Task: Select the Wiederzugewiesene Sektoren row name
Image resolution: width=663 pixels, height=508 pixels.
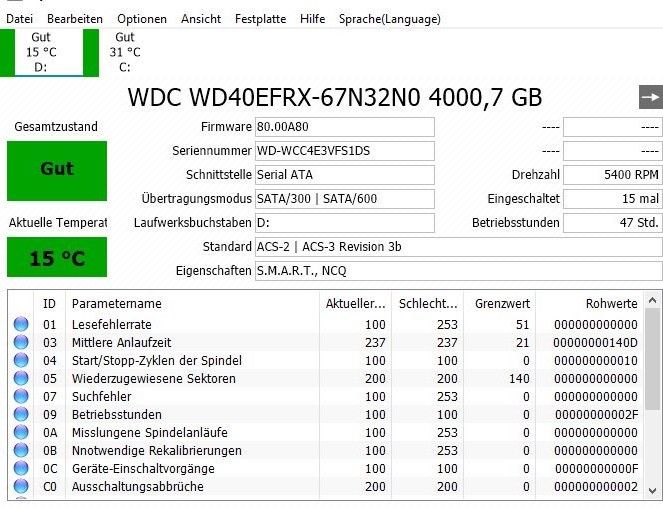Action: pyautogui.click(x=153, y=379)
